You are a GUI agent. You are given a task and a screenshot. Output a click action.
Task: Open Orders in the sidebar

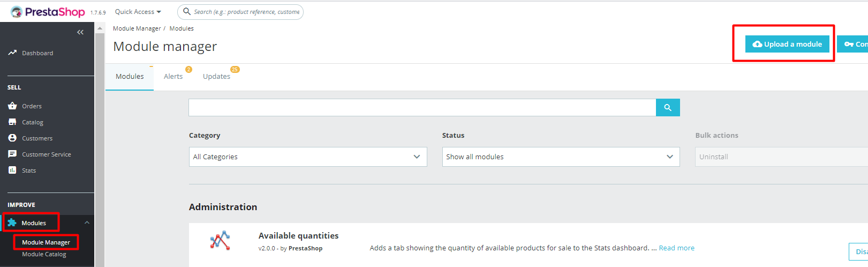pyautogui.click(x=32, y=106)
